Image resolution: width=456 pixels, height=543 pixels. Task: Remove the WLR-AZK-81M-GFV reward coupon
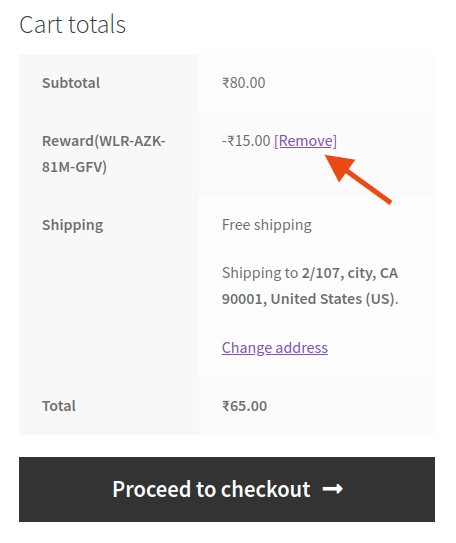click(x=305, y=141)
